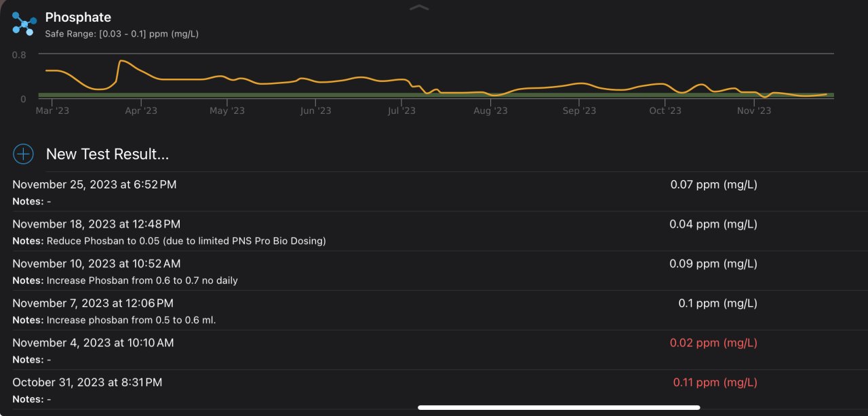Open the October 31, 2023 test entry
Image resolution: width=868 pixels, height=416 pixels.
click(x=87, y=383)
